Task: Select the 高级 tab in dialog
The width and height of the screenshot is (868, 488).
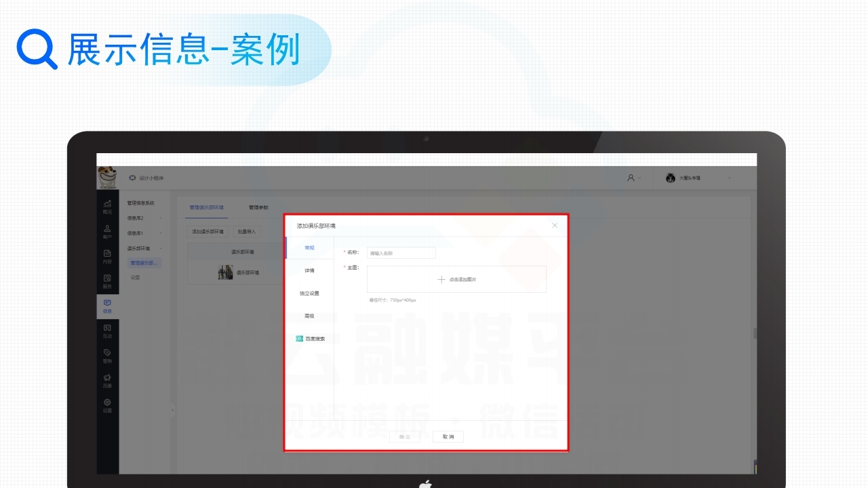Action: pyautogui.click(x=309, y=316)
